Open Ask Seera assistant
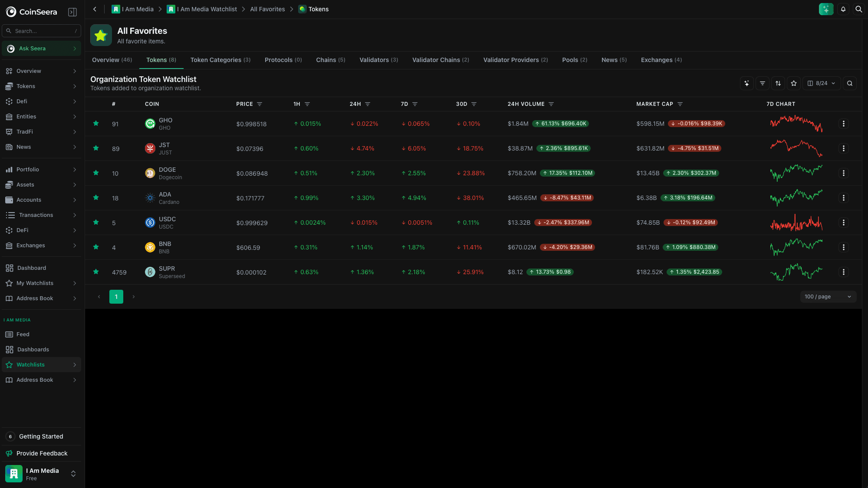This screenshot has width=868, height=488. coord(41,49)
